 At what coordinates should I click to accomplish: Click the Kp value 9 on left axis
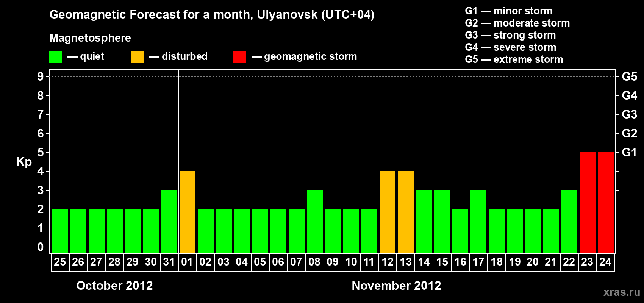(x=41, y=77)
